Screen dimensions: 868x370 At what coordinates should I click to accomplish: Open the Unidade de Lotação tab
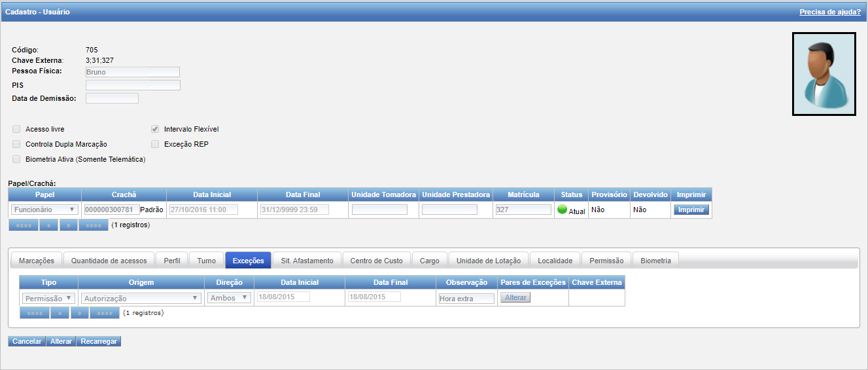pos(489,261)
